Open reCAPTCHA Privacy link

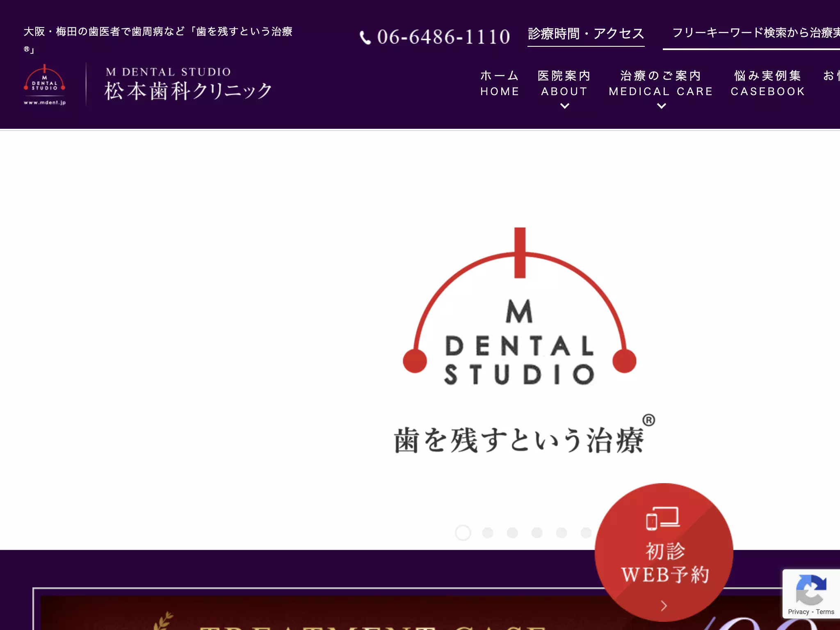coord(798,612)
